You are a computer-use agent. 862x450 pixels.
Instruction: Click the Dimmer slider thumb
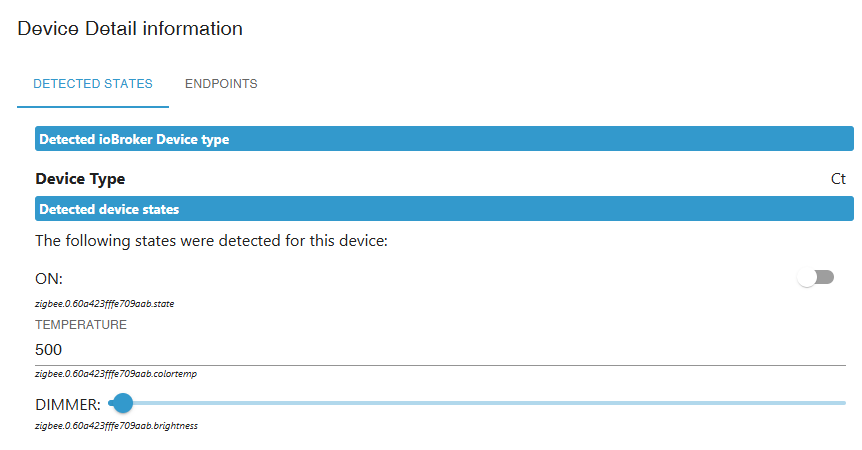(123, 403)
